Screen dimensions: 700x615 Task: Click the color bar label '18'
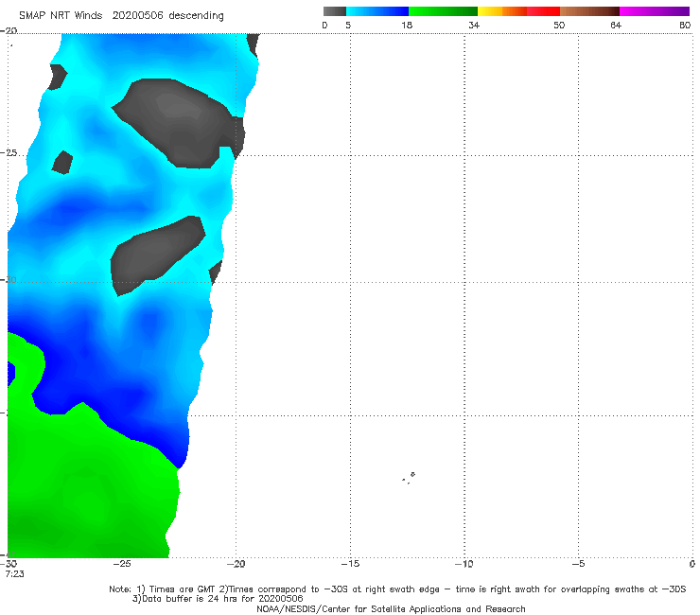[x=407, y=26]
